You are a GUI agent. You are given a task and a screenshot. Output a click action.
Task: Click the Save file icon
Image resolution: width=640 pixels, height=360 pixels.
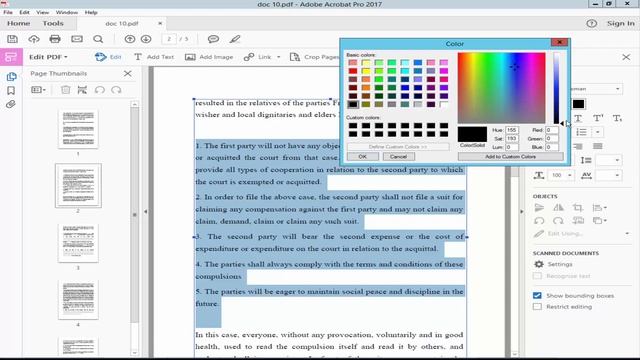pos(12,39)
